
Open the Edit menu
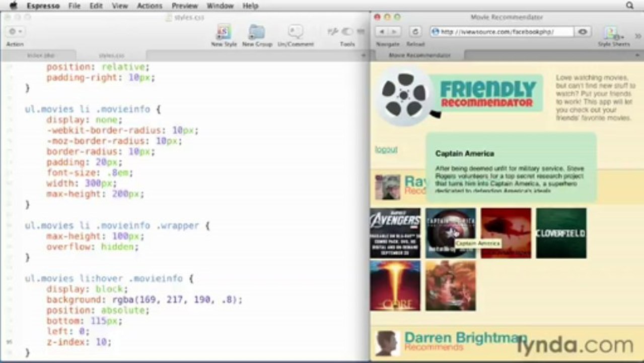tap(96, 6)
